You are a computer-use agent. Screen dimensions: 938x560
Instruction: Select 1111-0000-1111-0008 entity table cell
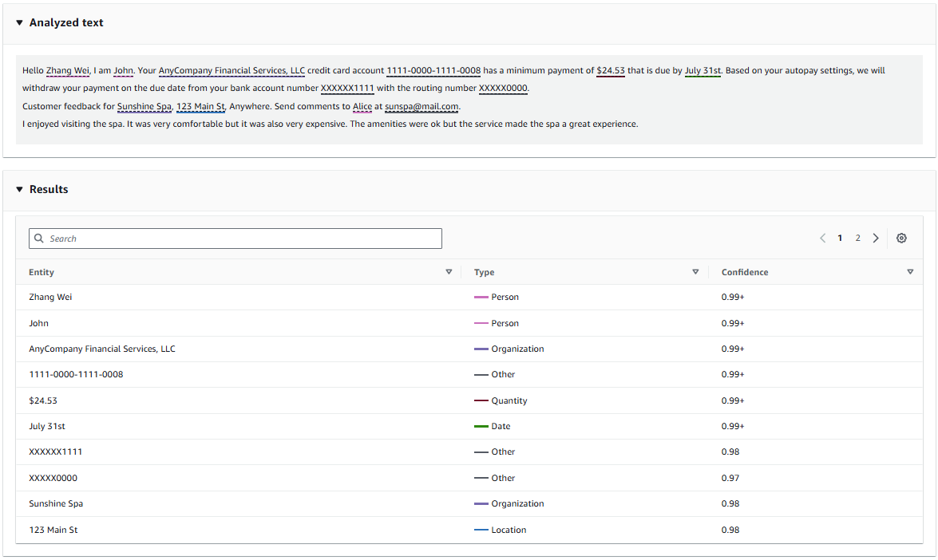76,375
